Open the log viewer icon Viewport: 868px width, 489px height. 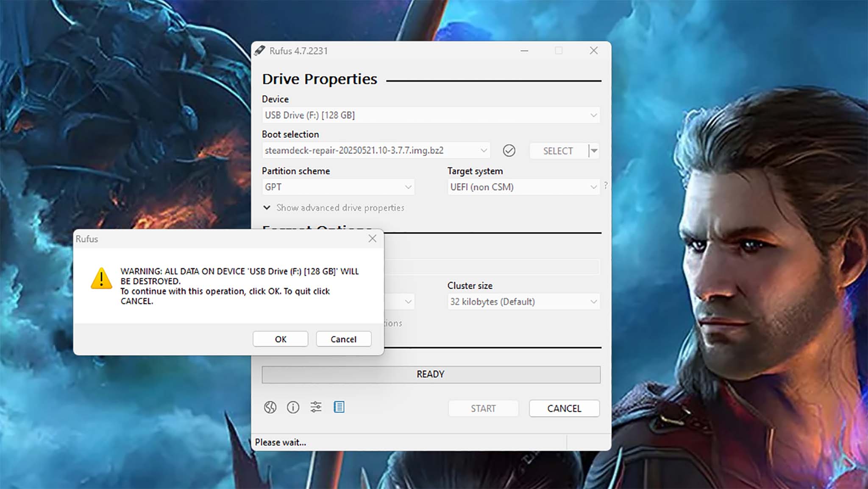click(339, 407)
